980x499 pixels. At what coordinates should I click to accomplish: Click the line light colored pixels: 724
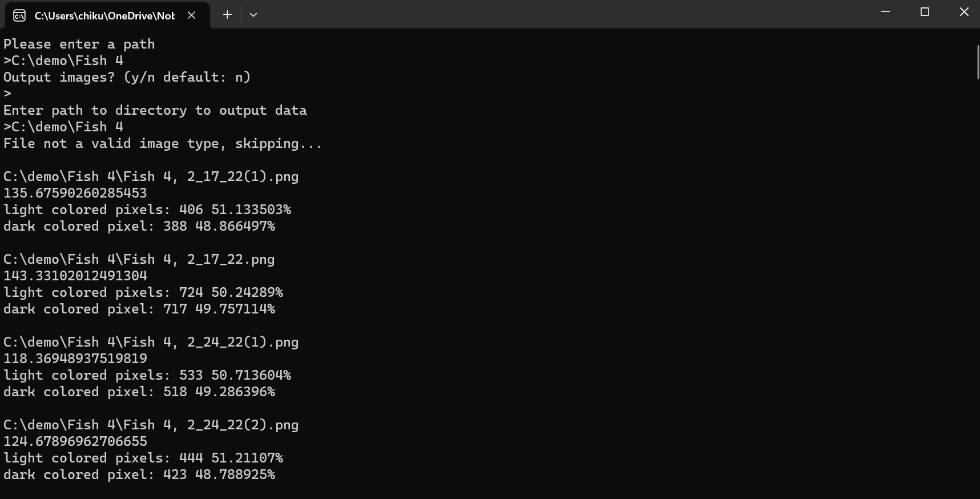click(x=143, y=292)
